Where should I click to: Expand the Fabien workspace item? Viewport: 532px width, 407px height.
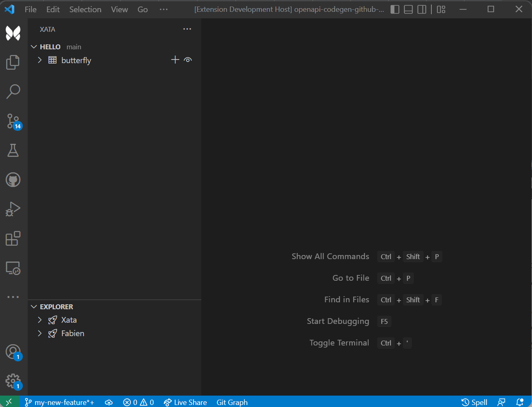(x=40, y=333)
